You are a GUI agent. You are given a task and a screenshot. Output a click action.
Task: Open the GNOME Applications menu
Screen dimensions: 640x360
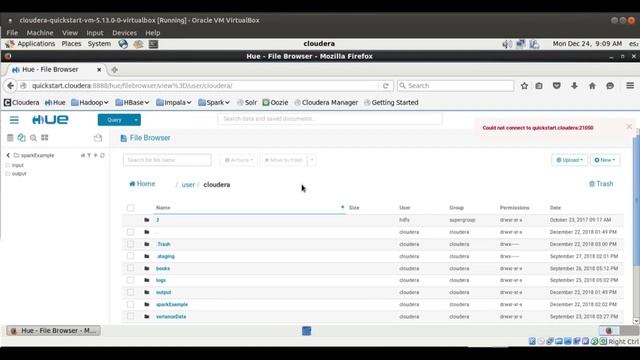(31, 44)
